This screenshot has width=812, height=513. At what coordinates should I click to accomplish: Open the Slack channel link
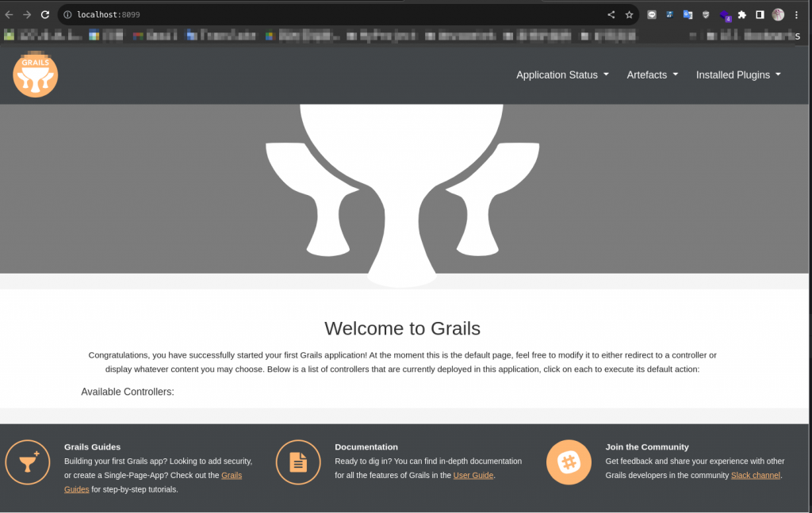[x=756, y=475]
